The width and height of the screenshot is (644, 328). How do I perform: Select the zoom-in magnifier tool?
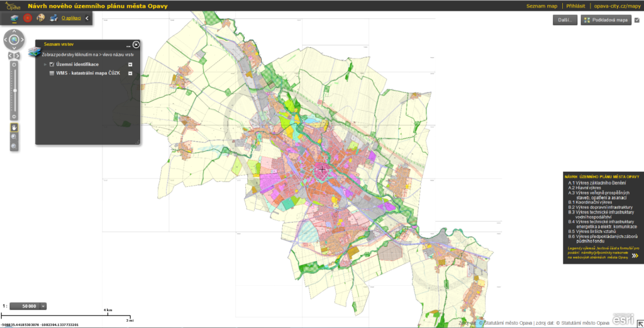click(14, 137)
